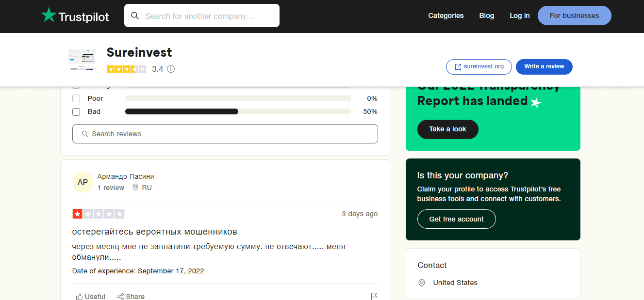Click the Share icon under the review

pyautogui.click(x=120, y=296)
